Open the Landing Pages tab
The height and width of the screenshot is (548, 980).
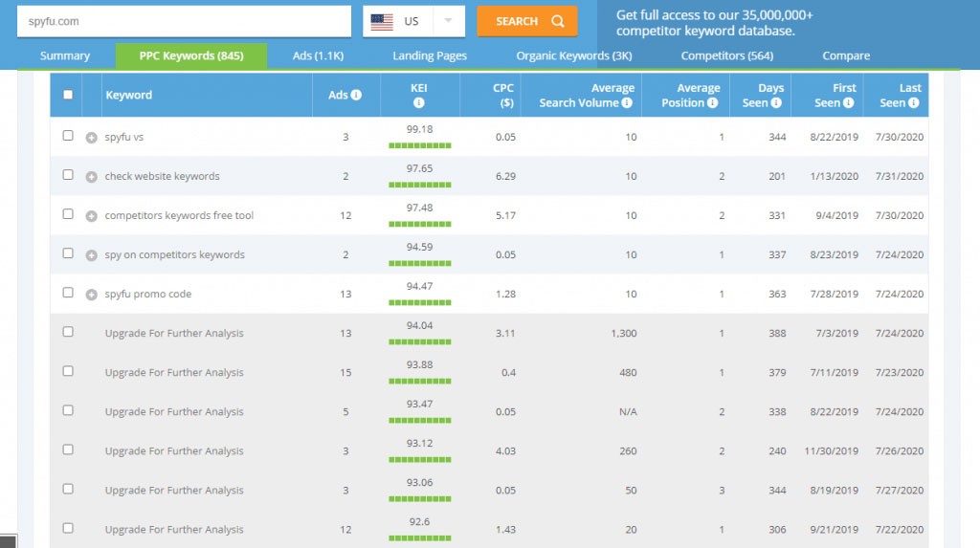click(x=430, y=55)
